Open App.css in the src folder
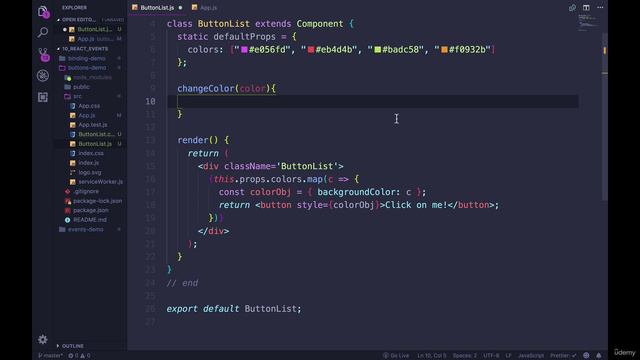Image resolution: width=640 pixels, height=360 pixels. pos(89,106)
